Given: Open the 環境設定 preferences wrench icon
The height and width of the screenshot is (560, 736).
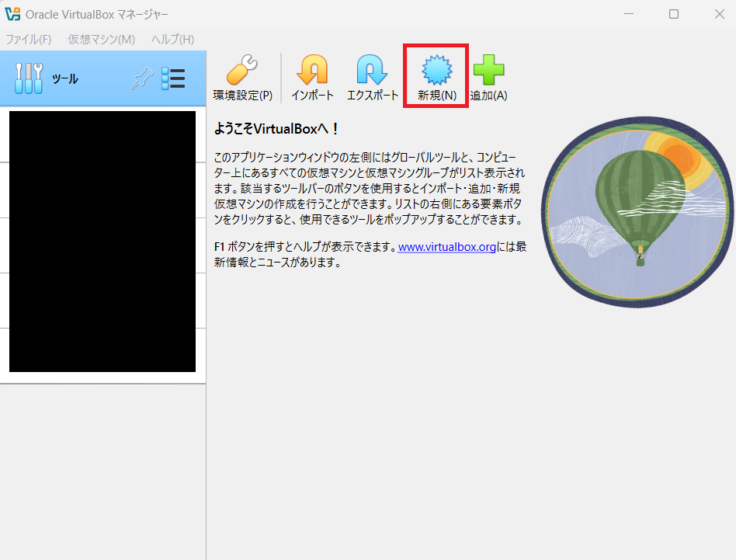Looking at the screenshot, I should pyautogui.click(x=242, y=71).
